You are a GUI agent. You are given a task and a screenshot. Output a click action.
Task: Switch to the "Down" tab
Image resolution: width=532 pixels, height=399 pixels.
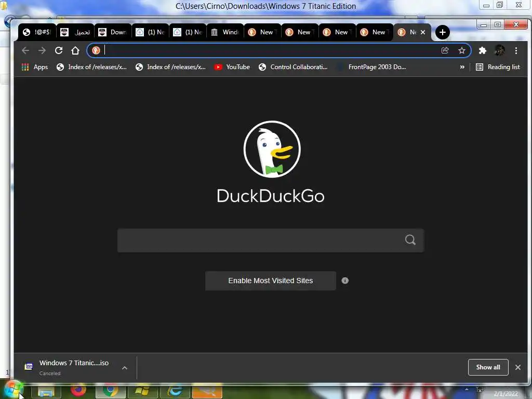[x=113, y=32]
